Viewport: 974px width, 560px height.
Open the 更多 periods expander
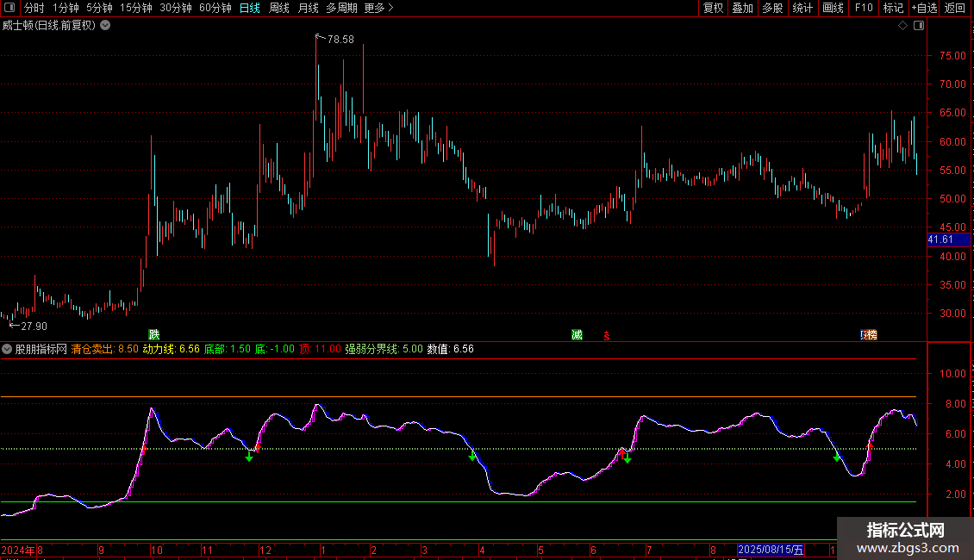378,8
